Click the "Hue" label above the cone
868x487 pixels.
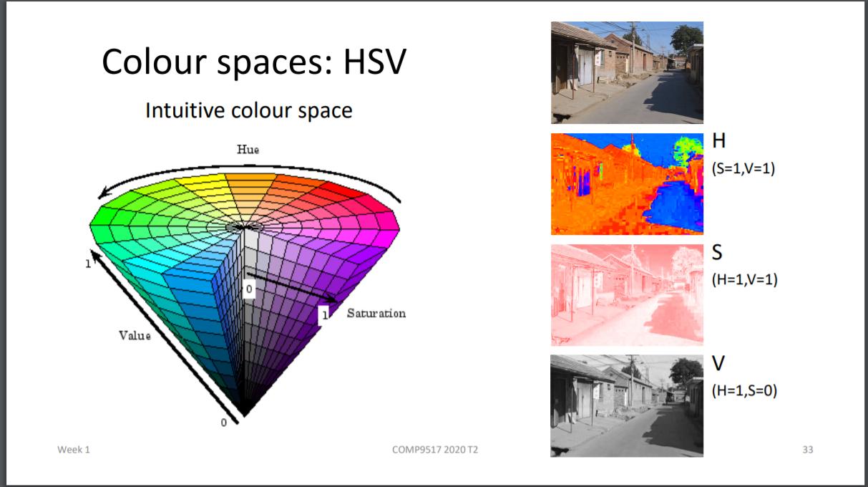248,150
